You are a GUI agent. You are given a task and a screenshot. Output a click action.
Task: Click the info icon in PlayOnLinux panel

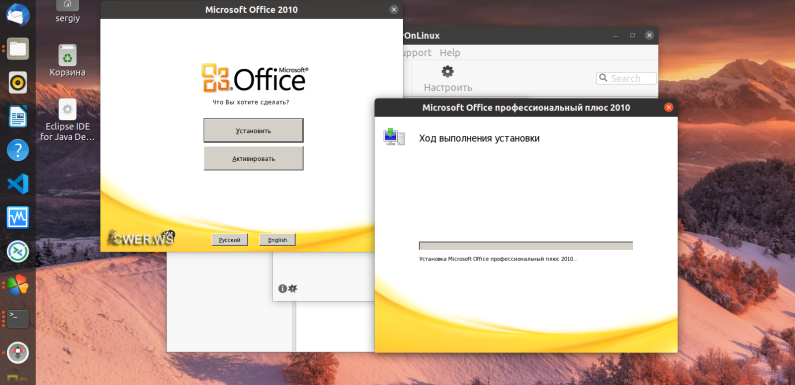282,289
